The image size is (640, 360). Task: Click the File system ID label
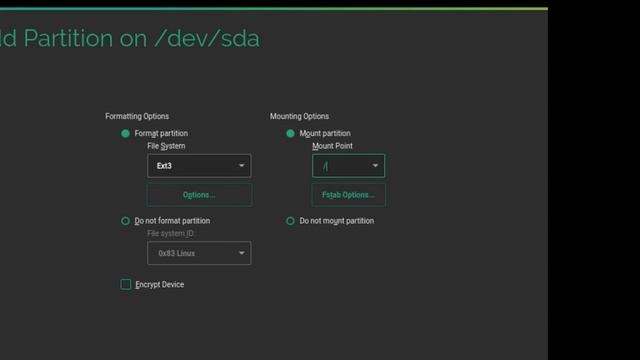(170, 233)
